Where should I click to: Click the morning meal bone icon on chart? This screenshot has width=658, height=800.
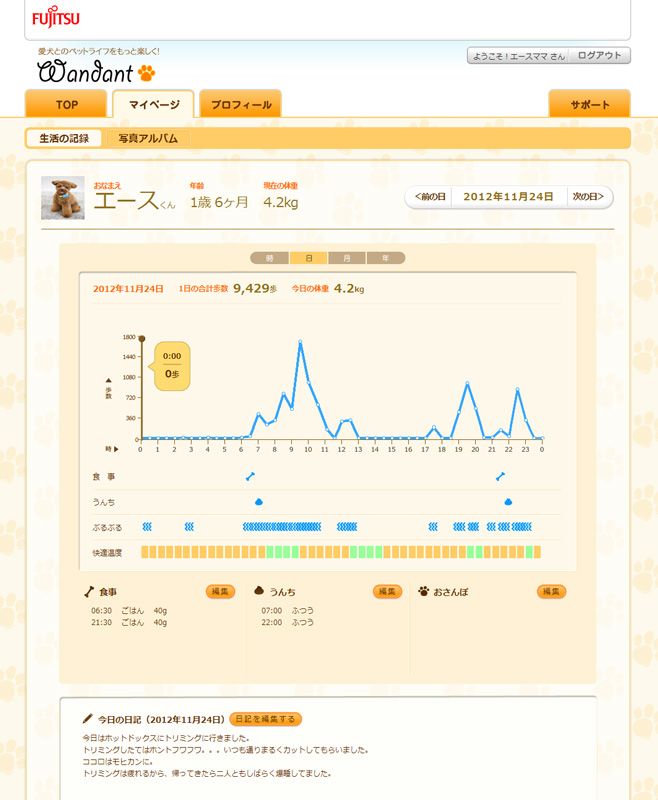(250, 476)
